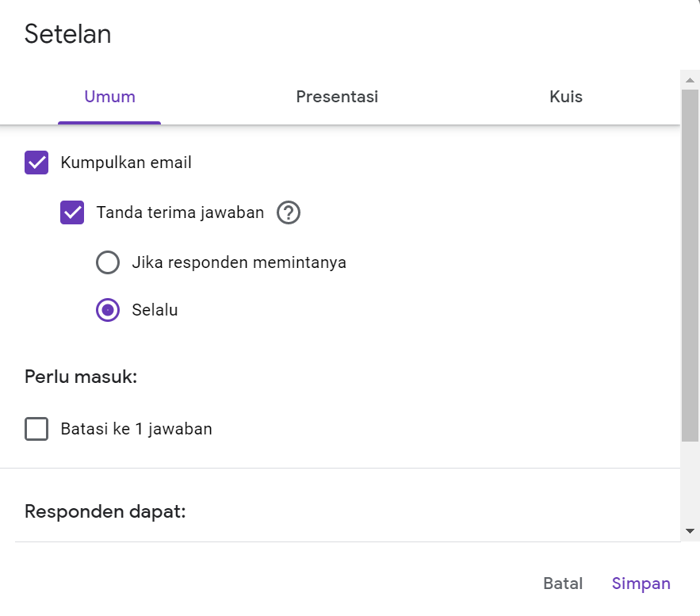Image resolution: width=700 pixels, height=616 pixels.
Task: Click the Responden dapat section heading
Action: (103, 511)
